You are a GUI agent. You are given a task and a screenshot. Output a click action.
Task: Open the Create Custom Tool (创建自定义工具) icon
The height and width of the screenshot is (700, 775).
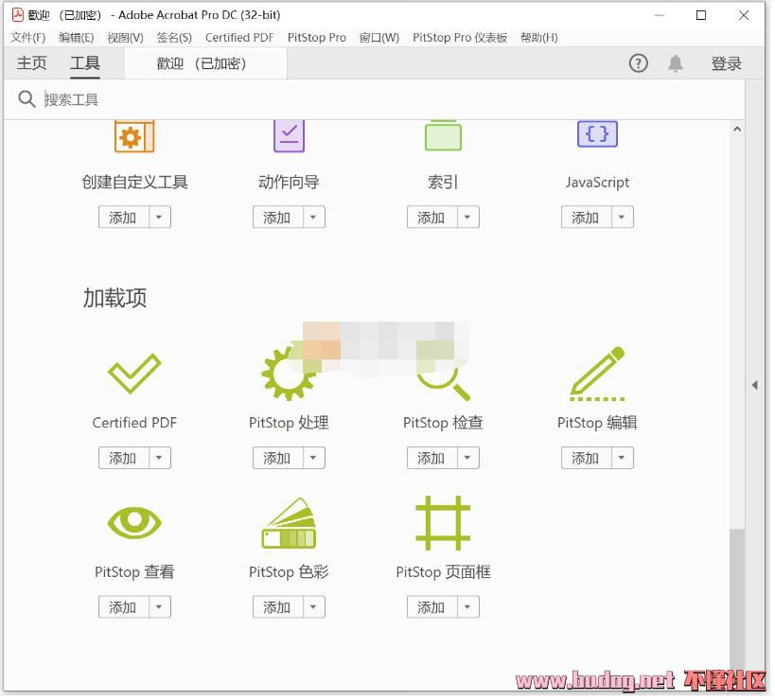point(134,137)
